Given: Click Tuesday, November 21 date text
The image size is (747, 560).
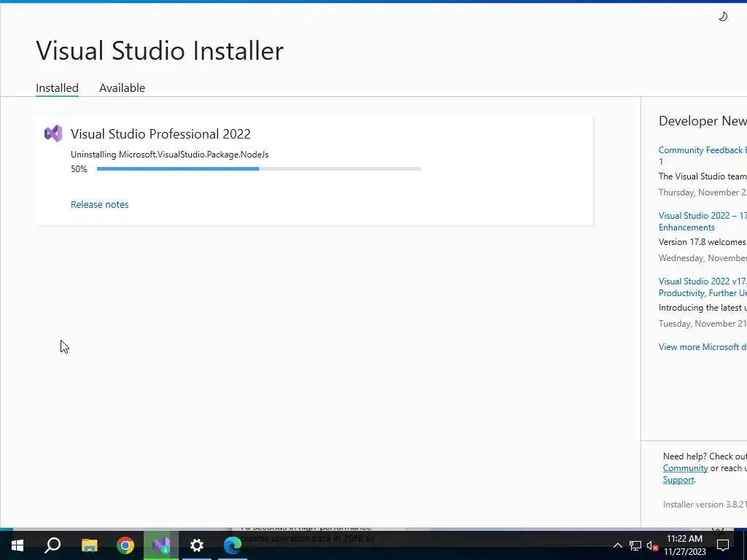Looking at the screenshot, I should [703, 324].
